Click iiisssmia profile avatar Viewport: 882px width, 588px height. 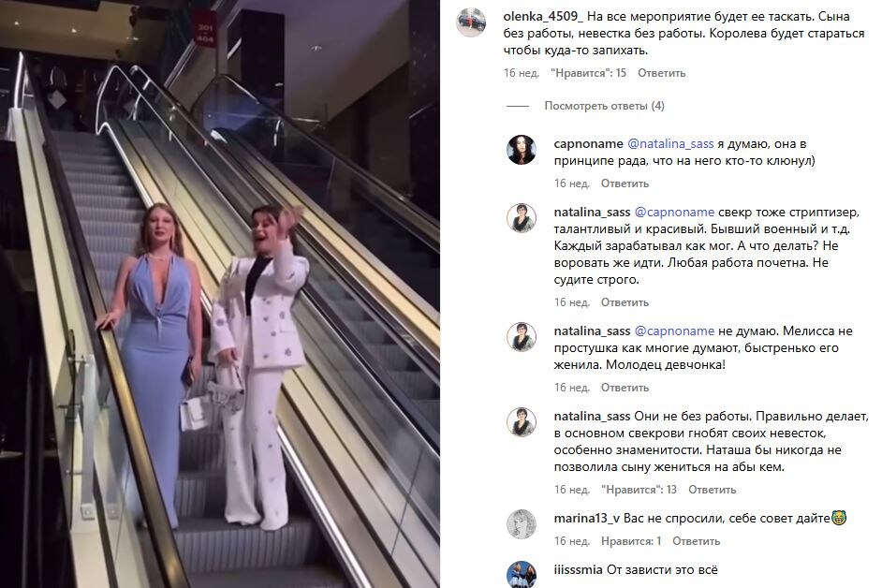(x=522, y=575)
